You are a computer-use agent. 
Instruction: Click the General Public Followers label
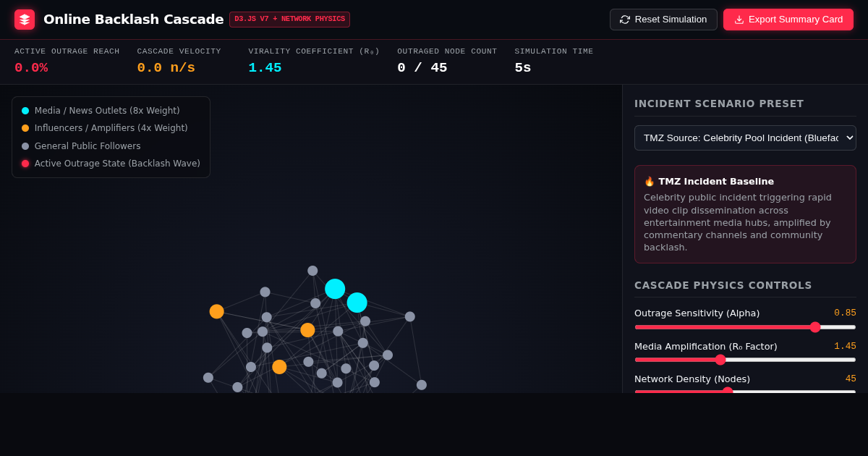[x=88, y=146]
